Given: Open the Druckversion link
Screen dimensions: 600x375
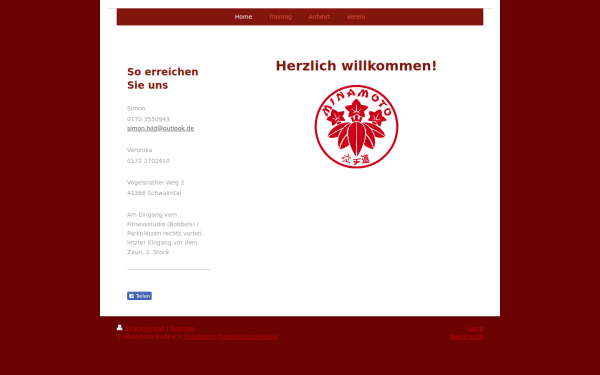Looking at the screenshot, I should coord(145,329).
